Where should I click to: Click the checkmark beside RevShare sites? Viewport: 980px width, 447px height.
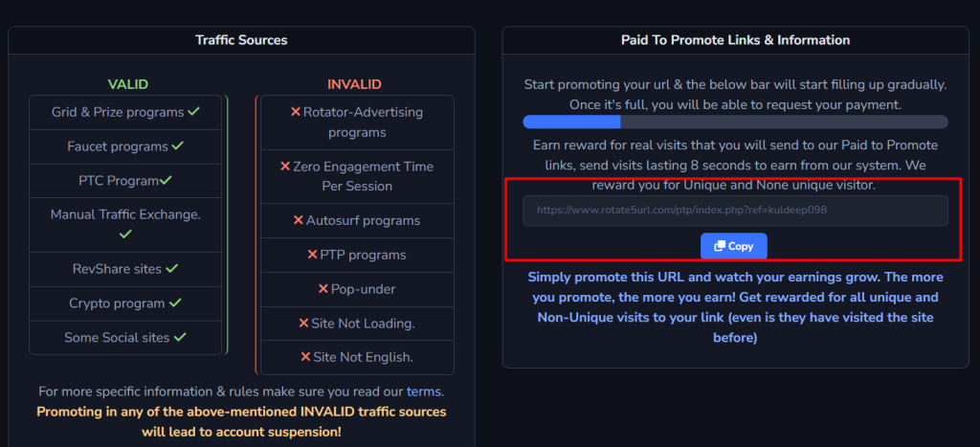coord(172,269)
